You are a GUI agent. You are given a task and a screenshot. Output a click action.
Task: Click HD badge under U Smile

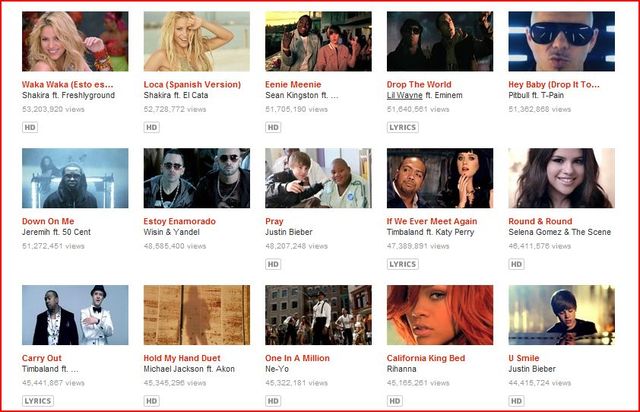[516, 401]
